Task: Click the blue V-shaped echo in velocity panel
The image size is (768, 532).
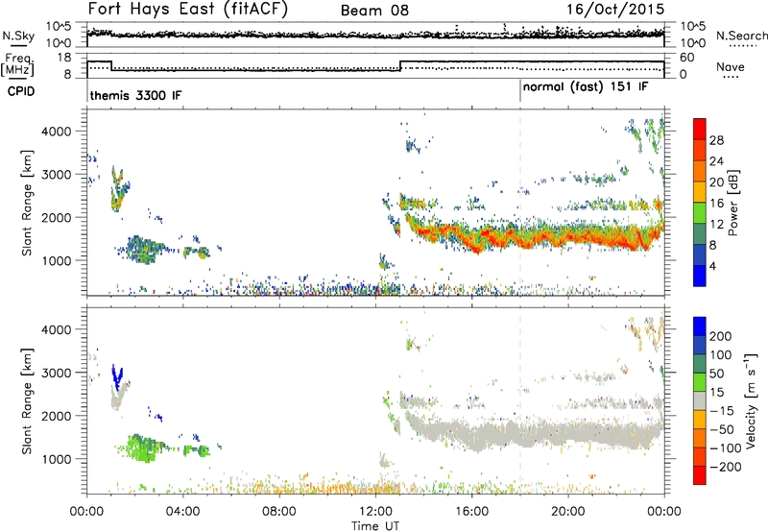Action: (117, 377)
